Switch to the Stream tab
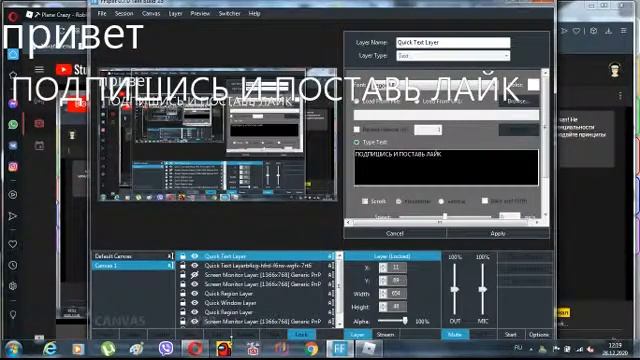Image resolution: width=640 pixels, height=360 pixels. [x=385, y=334]
